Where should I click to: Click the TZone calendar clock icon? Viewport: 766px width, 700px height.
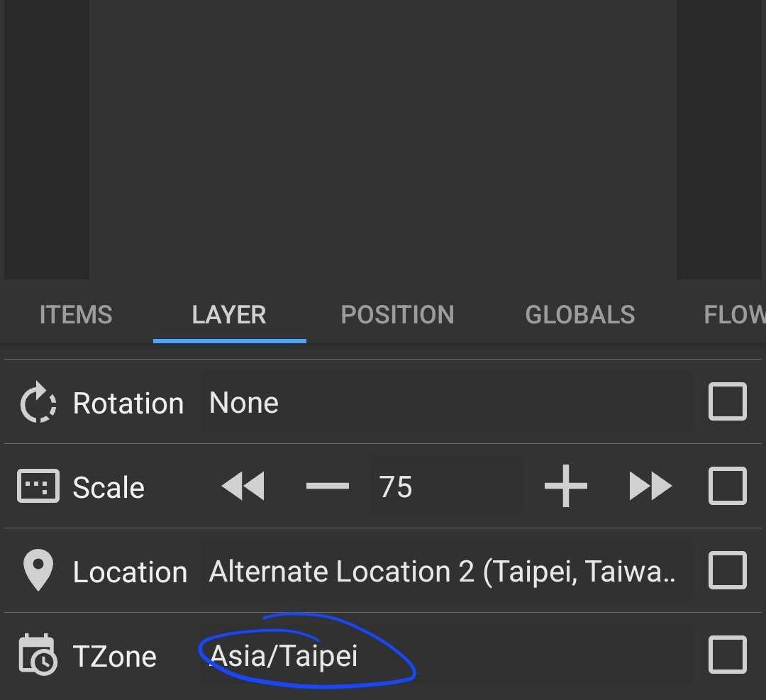(38, 655)
